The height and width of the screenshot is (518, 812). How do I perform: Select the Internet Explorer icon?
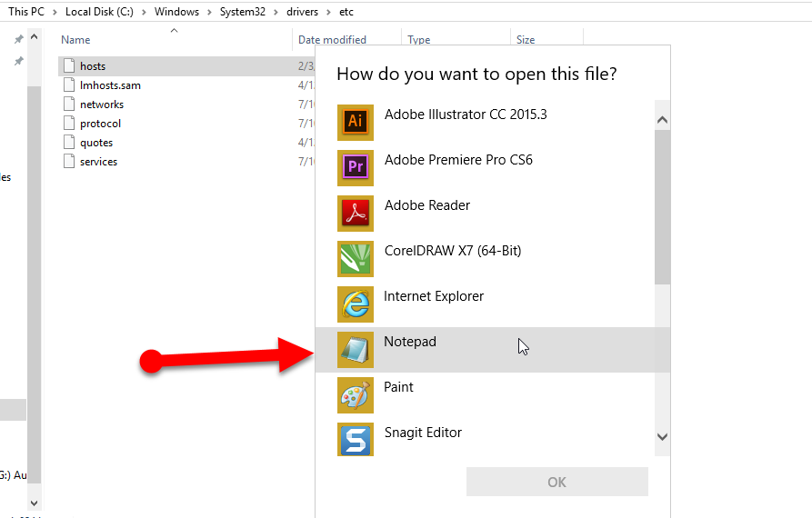[356, 304]
